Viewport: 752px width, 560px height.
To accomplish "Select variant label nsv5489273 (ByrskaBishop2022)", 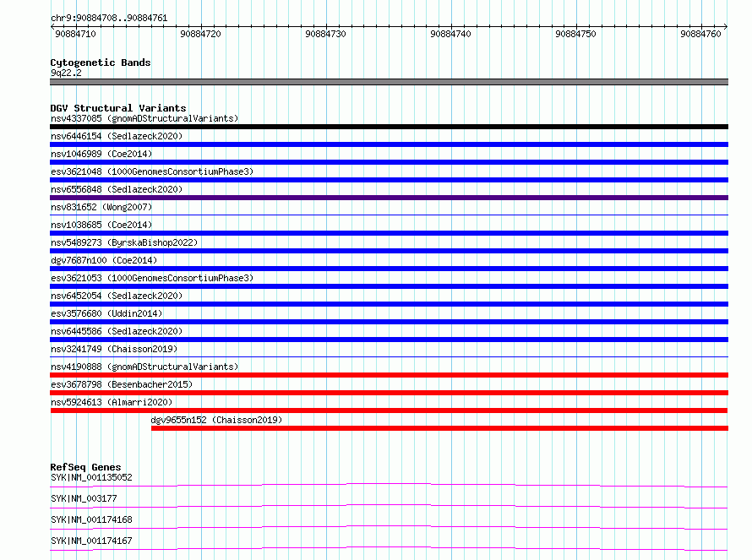I will tap(124, 242).
